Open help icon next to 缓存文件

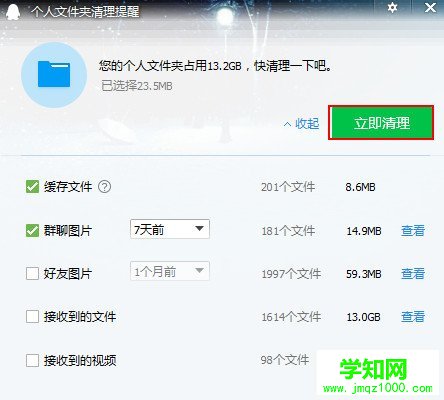104,187
